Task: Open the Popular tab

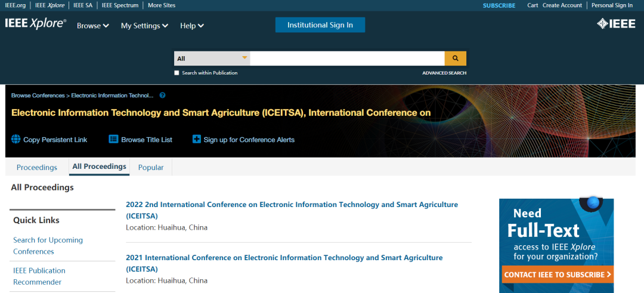Action: 151,167
